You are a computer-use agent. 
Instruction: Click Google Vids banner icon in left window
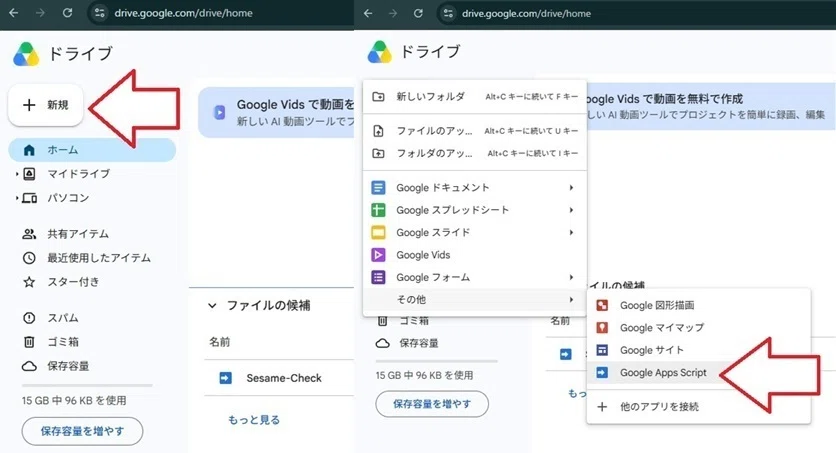click(x=219, y=112)
